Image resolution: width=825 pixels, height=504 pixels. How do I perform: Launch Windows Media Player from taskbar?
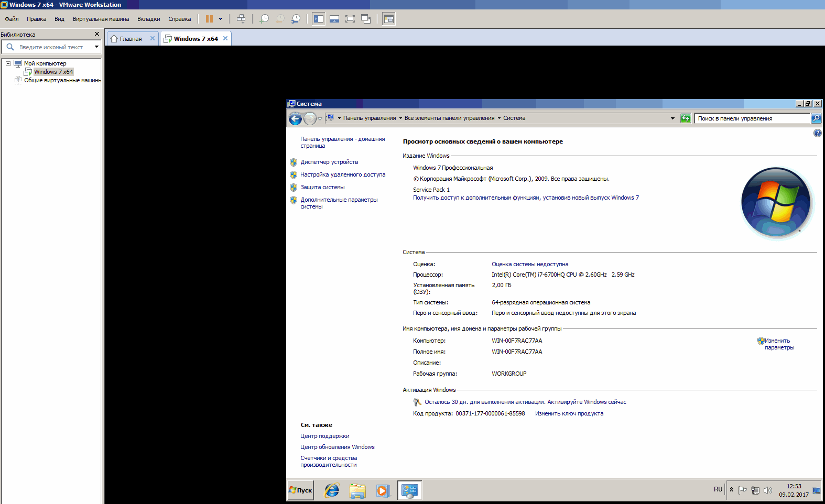pos(383,490)
